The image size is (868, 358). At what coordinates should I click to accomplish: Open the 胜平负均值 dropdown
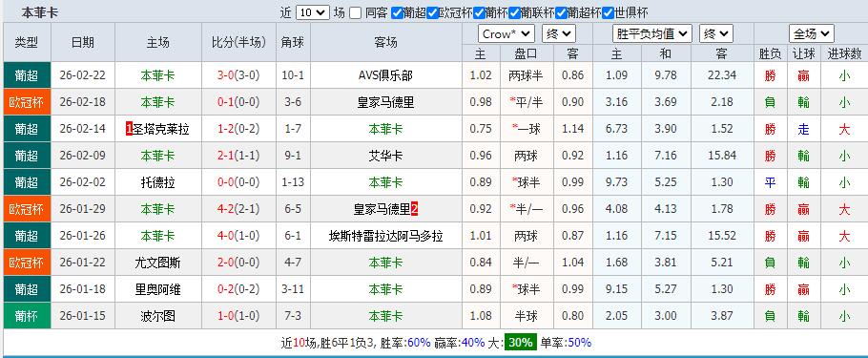point(652,33)
